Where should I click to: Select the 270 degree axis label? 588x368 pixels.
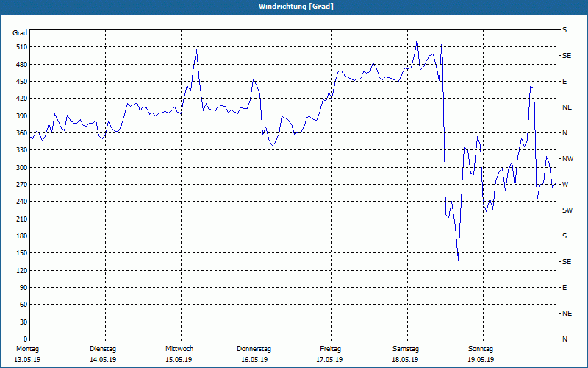pyautogui.click(x=22, y=185)
